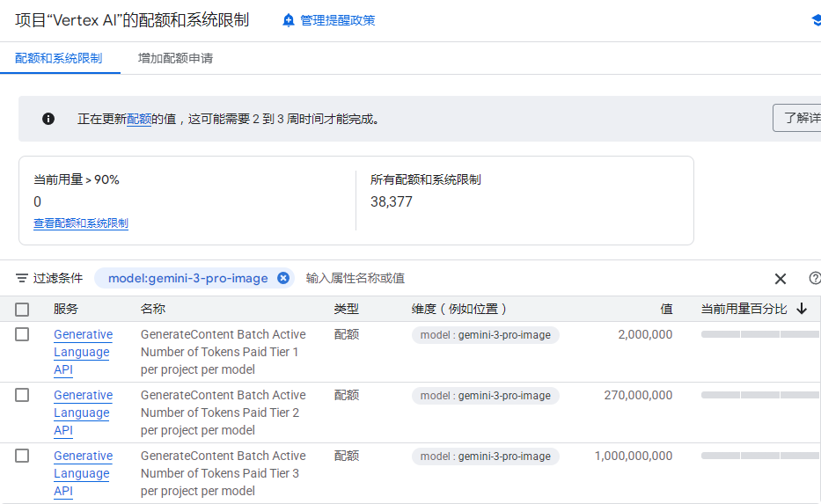Check the Paid Tier 1 row checkbox
The height and width of the screenshot is (504, 821).
pyautogui.click(x=22, y=334)
